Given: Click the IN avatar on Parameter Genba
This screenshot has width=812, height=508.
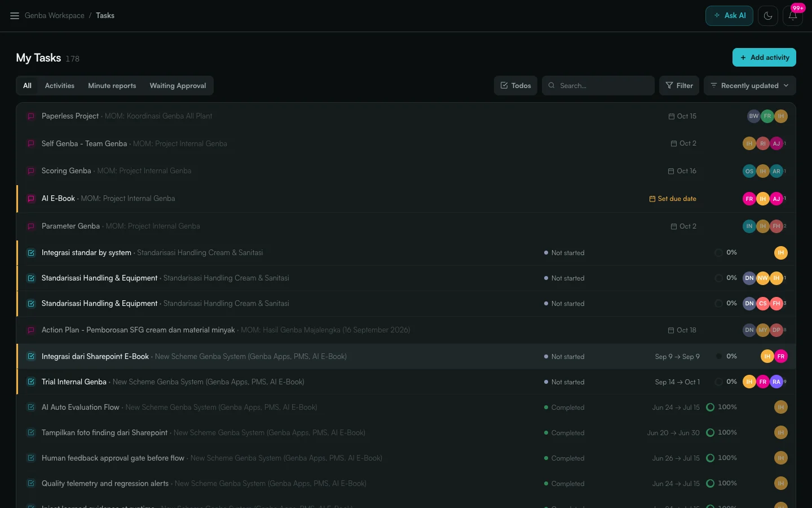Looking at the screenshot, I should [x=749, y=226].
